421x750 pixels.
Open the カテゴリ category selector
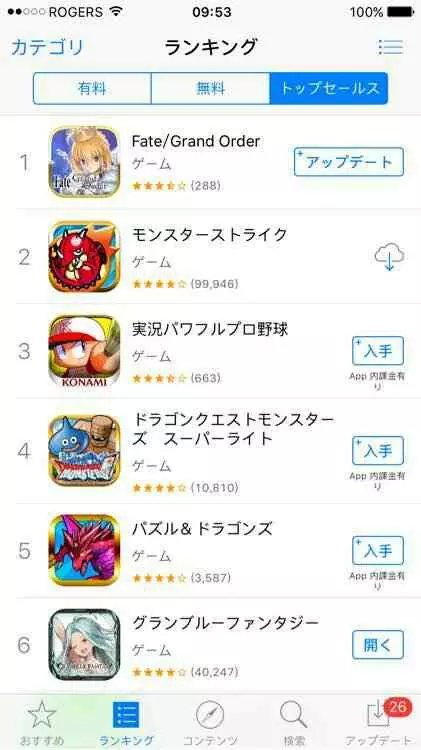47,47
